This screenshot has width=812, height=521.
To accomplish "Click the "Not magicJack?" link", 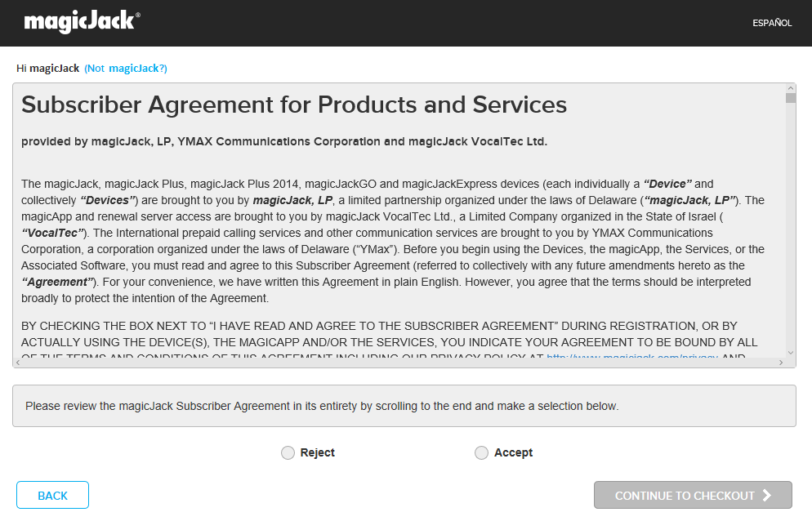I will point(126,69).
